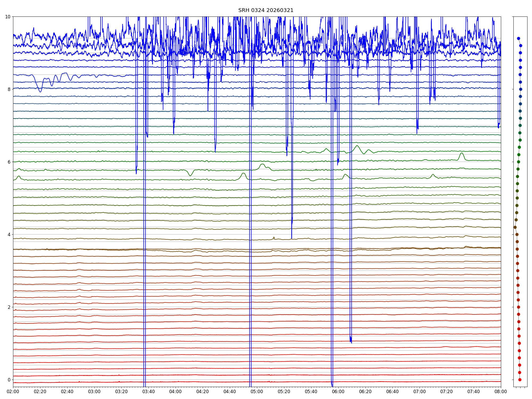Click the 05:40 time axis label

point(311,392)
